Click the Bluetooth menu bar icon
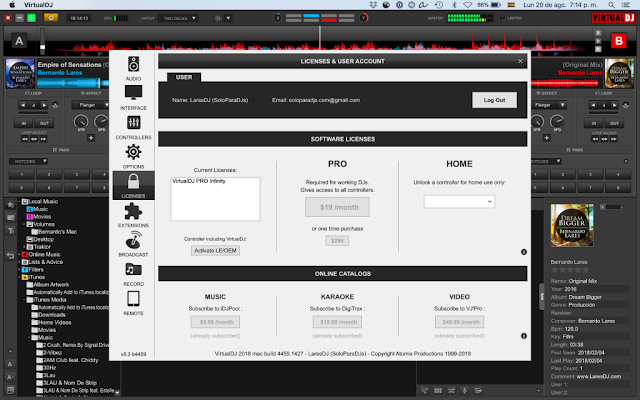This screenshot has width=640, height=400. [454, 5]
